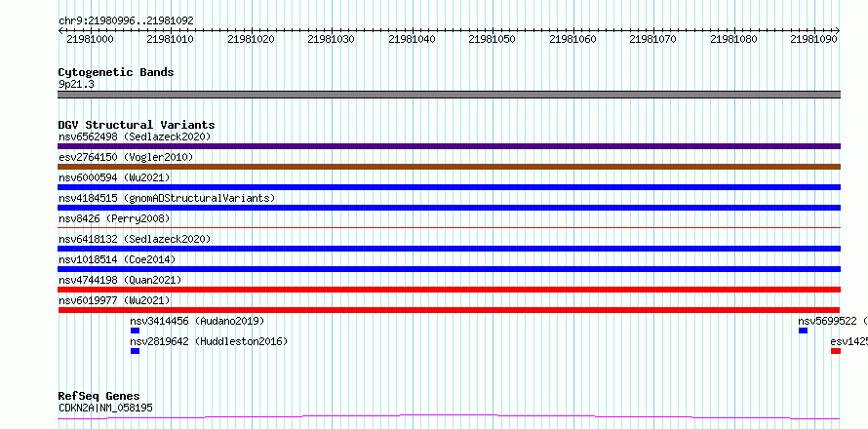The image size is (868, 429).
Task: Click ruler position 21981070
Action: [x=653, y=39]
